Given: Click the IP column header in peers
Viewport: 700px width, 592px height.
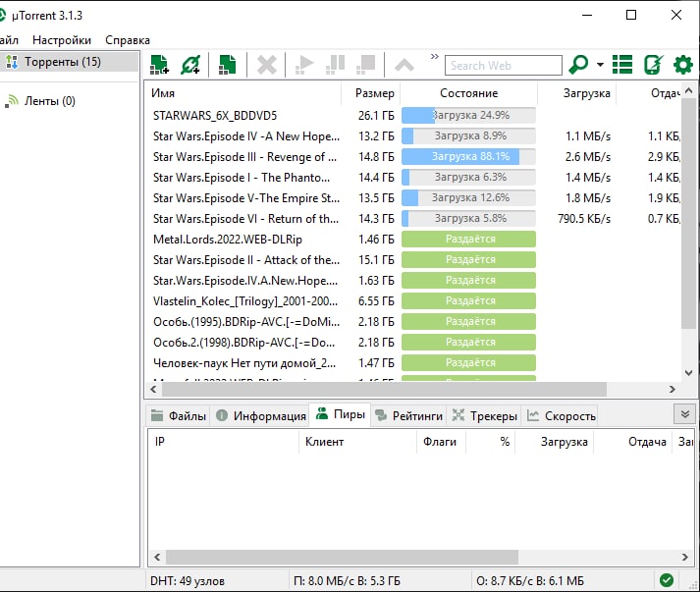Looking at the screenshot, I should pos(160,442).
